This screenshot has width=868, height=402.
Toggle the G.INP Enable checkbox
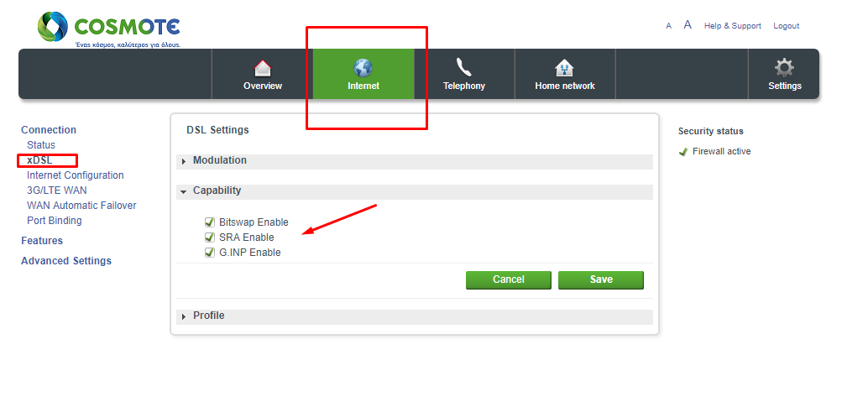(x=210, y=252)
